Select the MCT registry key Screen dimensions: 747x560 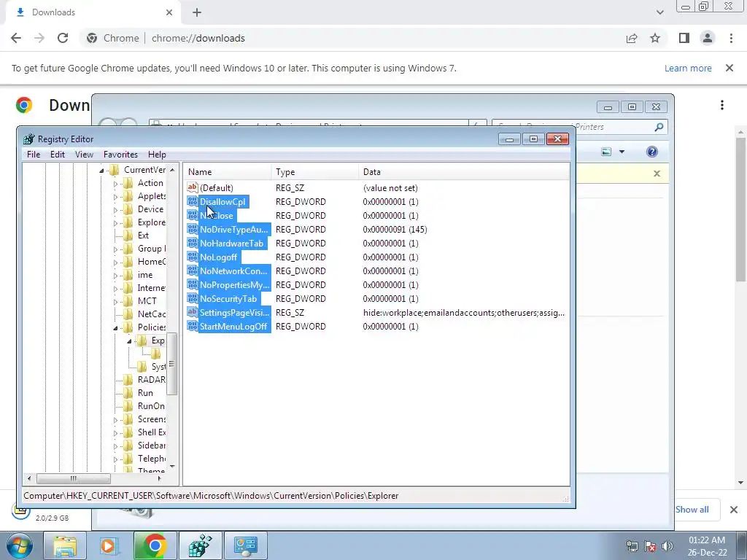(x=147, y=301)
